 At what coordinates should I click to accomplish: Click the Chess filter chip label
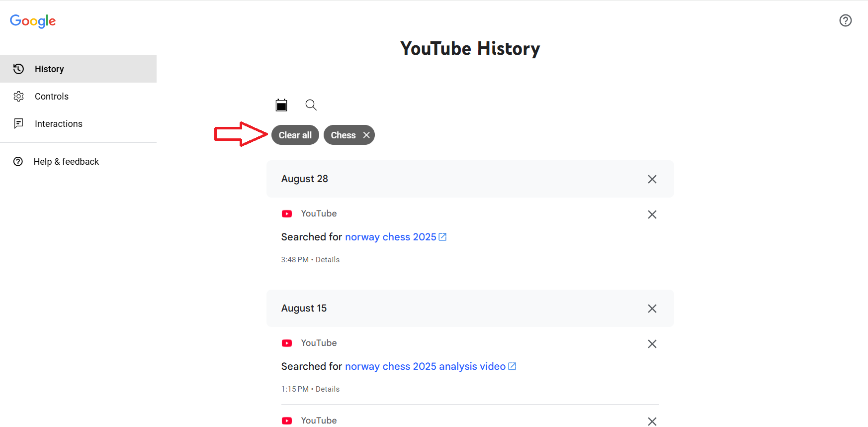pyautogui.click(x=343, y=135)
